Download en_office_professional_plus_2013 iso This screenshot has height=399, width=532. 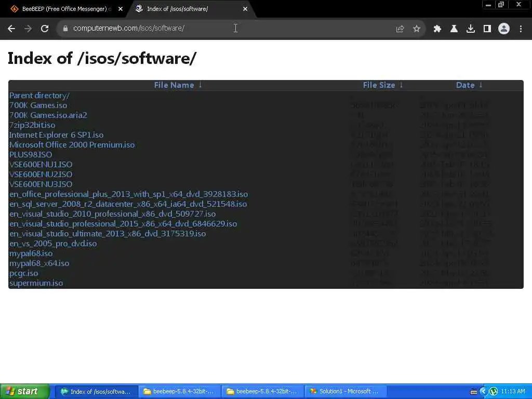coord(129,194)
